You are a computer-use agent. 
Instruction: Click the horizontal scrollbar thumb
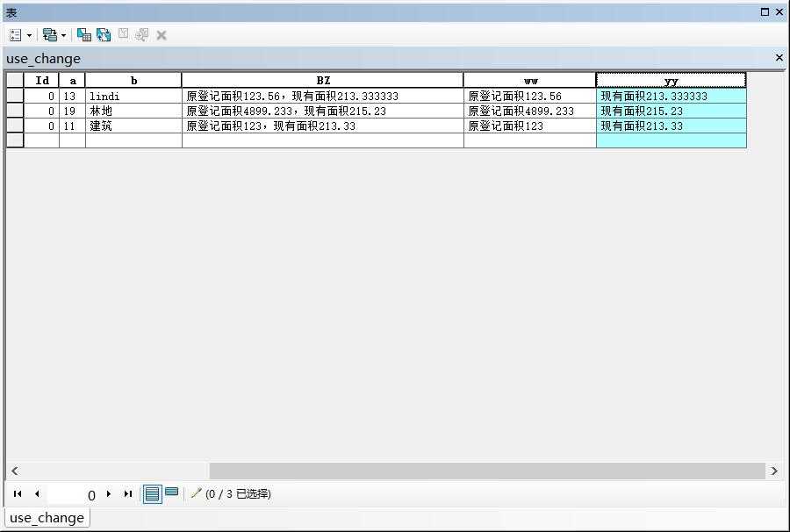click(x=487, y=471)
